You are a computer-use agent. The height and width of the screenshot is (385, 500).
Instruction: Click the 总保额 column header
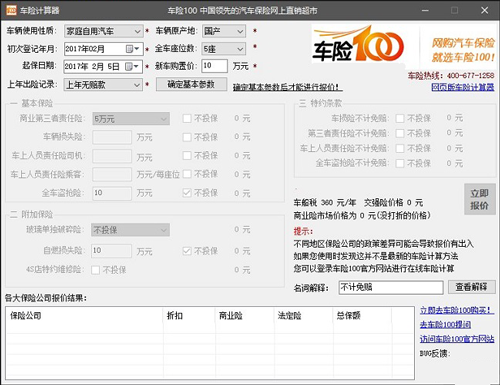click(362, 316)
